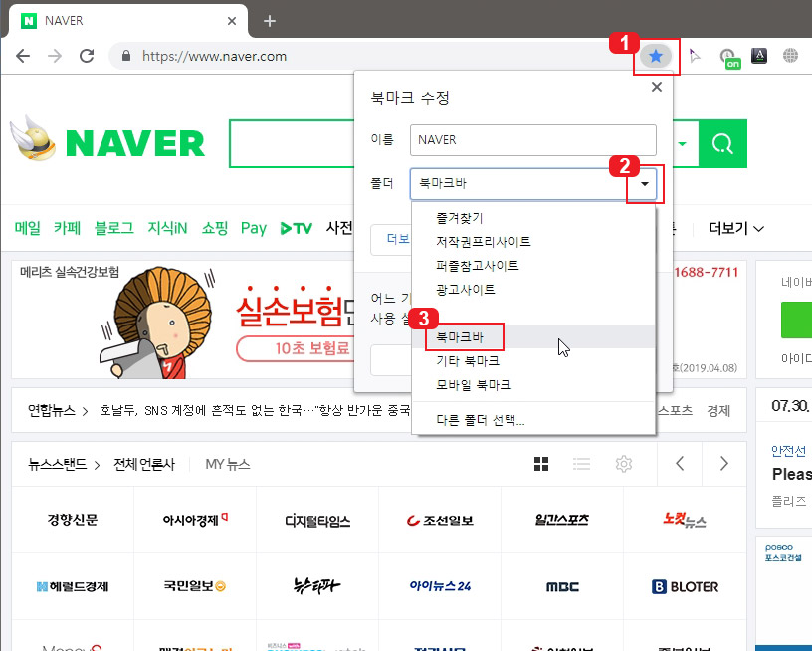Click the 일간스포츠 publisher logo

pyautogui.click(x=562, y=519)
